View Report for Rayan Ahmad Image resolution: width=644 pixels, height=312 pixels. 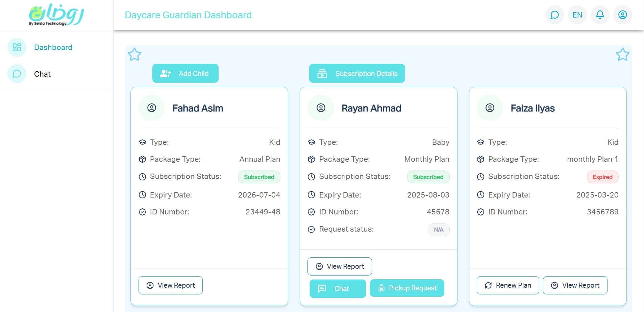point(339,266)
